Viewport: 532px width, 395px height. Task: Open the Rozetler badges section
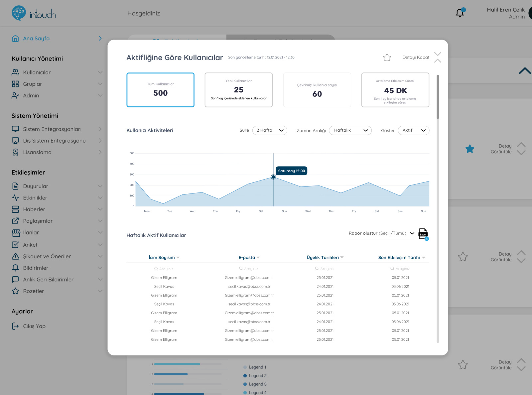(33, 291)
